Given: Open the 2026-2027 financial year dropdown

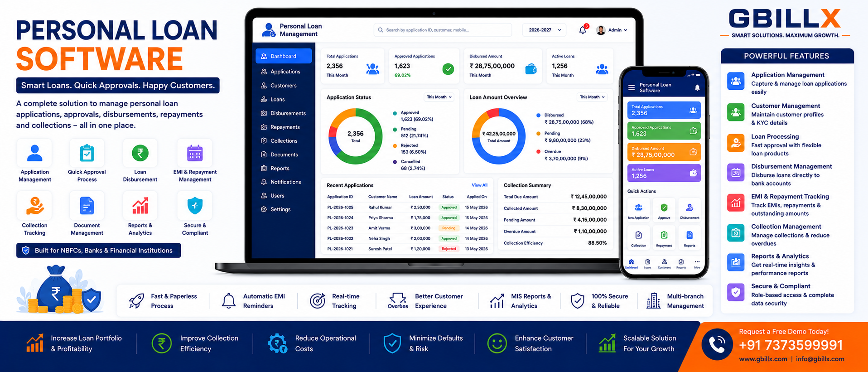Looking at the screenshot, I should pos(545,30).
